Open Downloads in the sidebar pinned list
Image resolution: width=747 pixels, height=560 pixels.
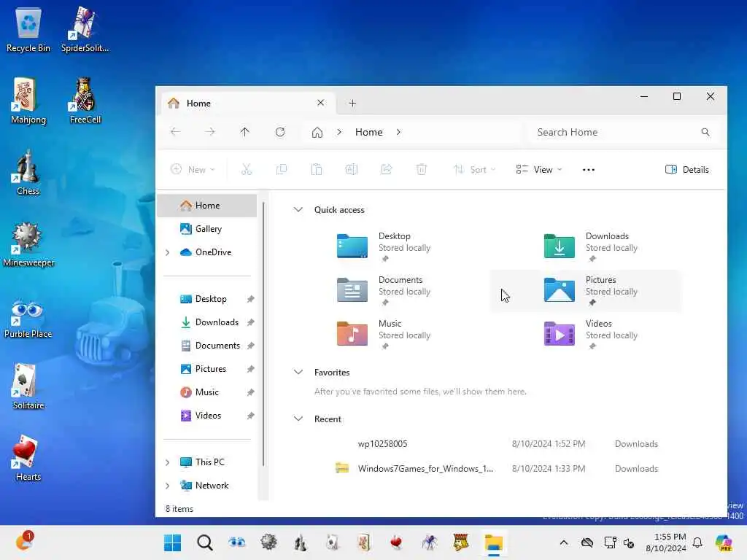[x=208, y=322]
